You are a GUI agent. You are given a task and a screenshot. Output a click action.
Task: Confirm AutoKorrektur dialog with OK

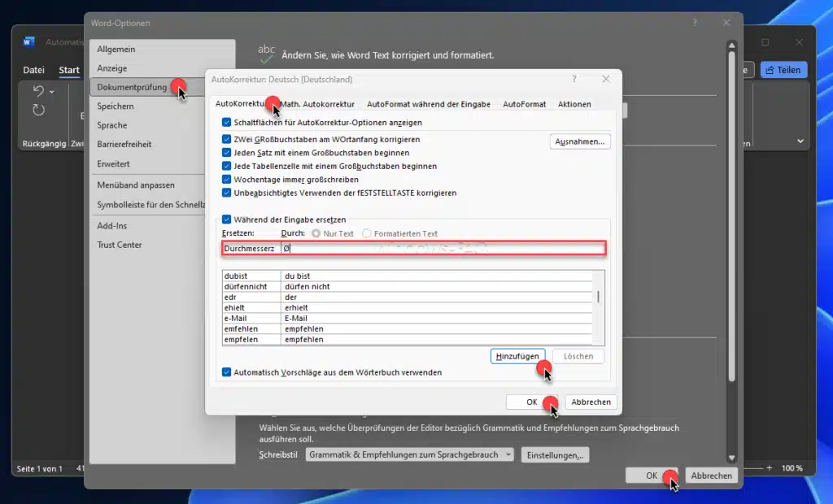tap(532, 402)
